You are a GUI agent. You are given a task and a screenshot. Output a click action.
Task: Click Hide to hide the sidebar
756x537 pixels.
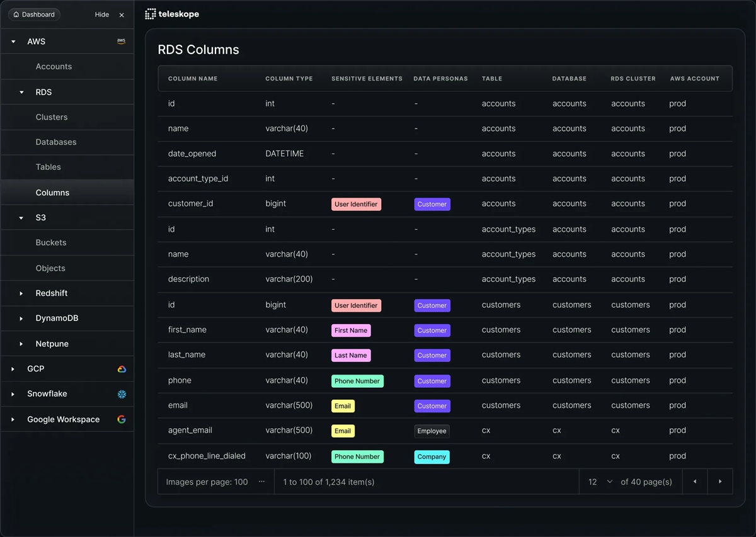point(101,14)
